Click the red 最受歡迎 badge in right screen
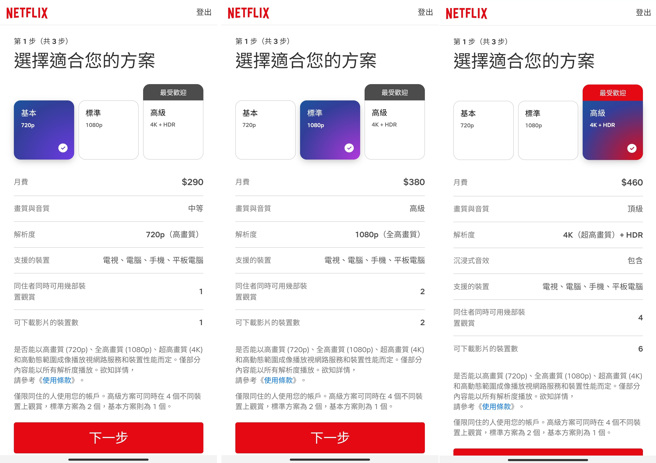The height and width of the screenshot is (463, 656). click(613, 93)
